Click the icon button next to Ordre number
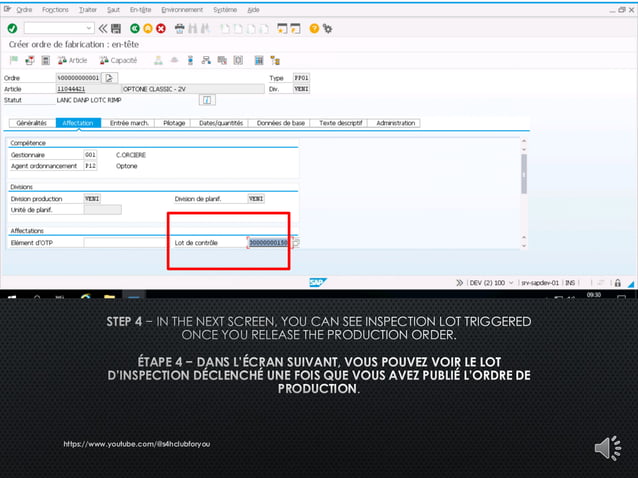The width and height of the screenshot is (638, 478). tap(109, 78)
